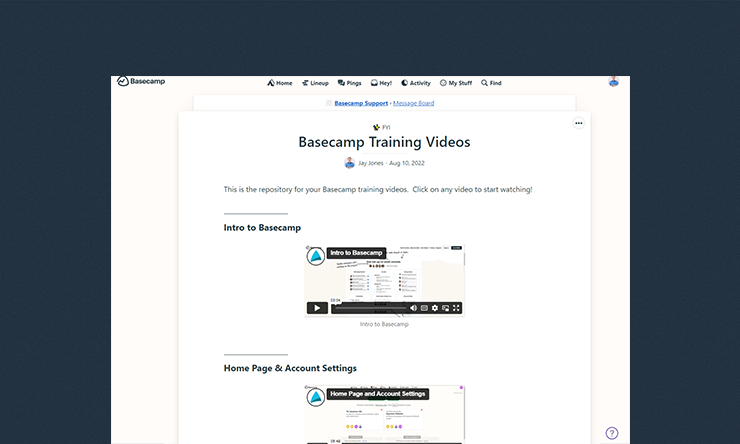Click the Home Page and Account Settings video title
740x444 pixels.
coord(378,394)
